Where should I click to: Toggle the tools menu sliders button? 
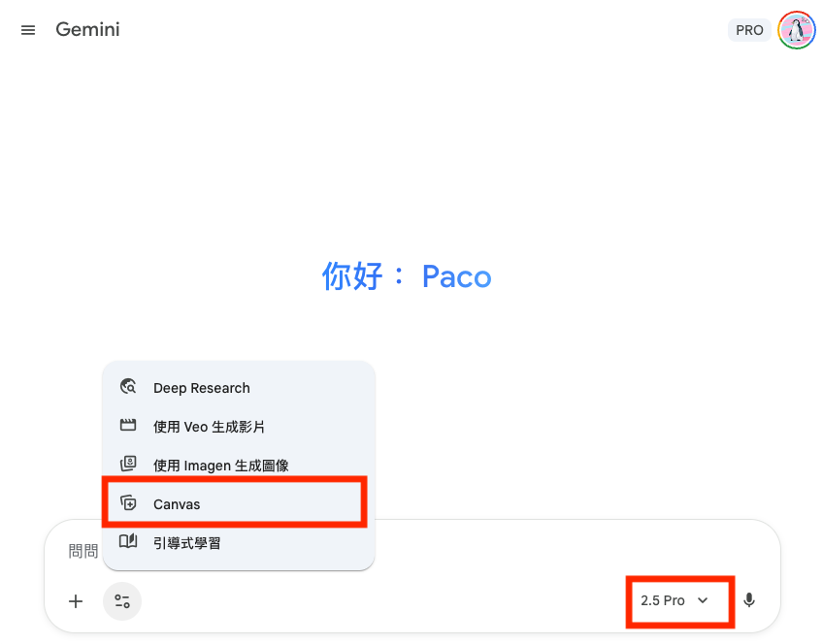pyautogui.click(x=122, y=601)
